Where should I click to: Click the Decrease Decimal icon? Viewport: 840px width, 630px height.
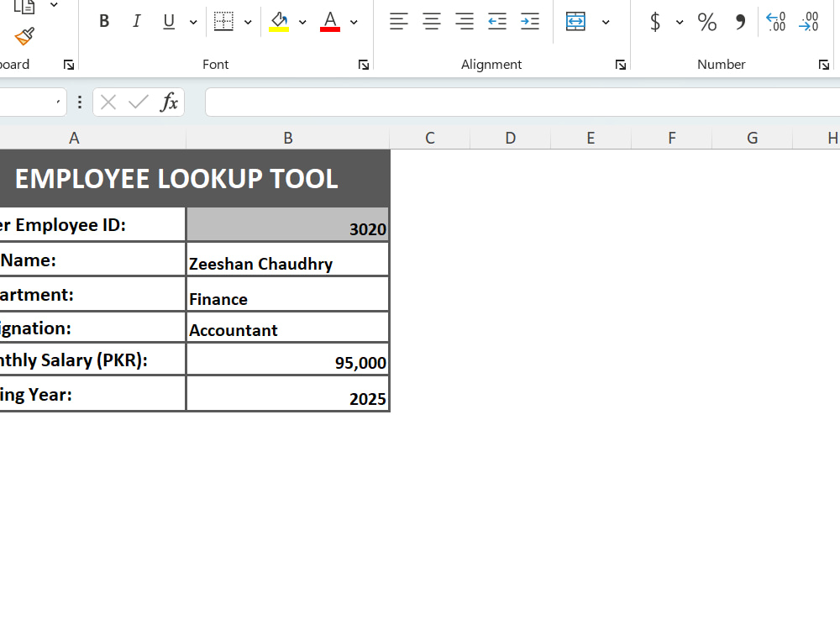808,22
